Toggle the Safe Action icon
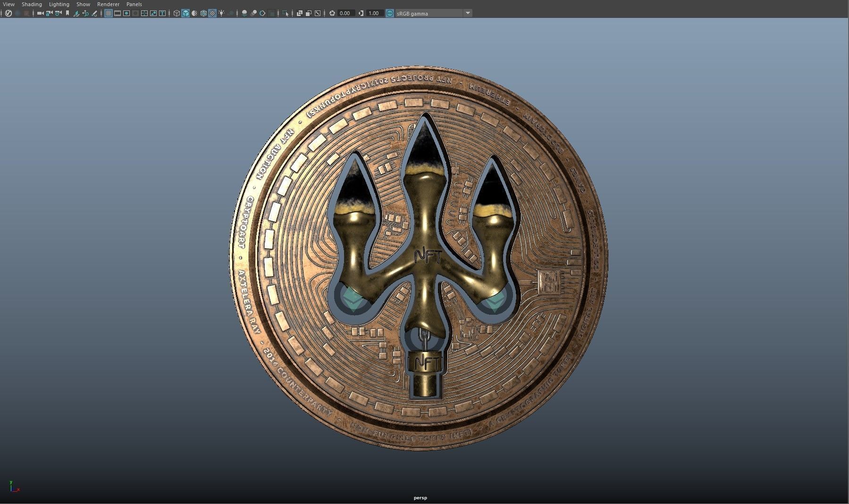Viewport: 849px width, 504px height. (153, 13)
